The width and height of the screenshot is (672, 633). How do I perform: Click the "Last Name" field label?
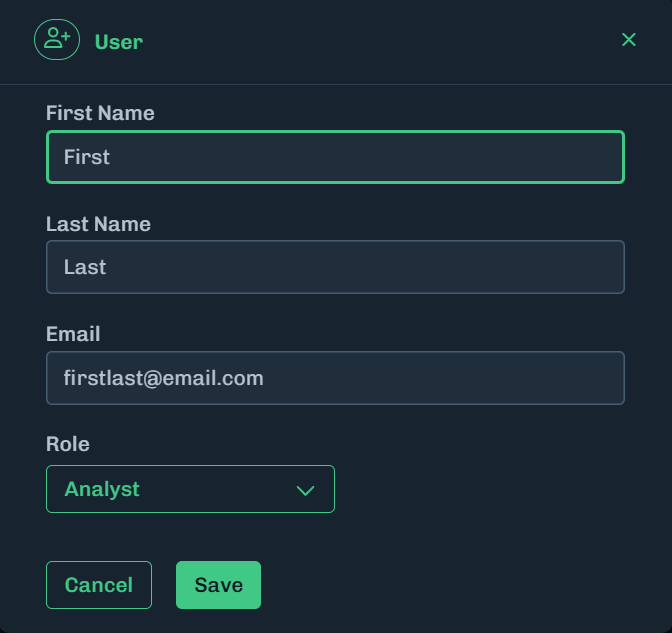point(98,224)
